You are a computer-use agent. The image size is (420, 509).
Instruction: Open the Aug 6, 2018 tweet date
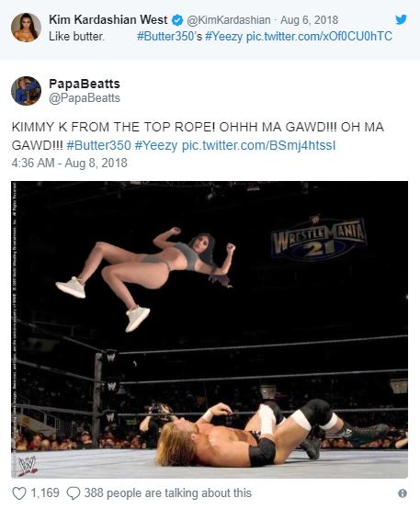pos(309,20)
